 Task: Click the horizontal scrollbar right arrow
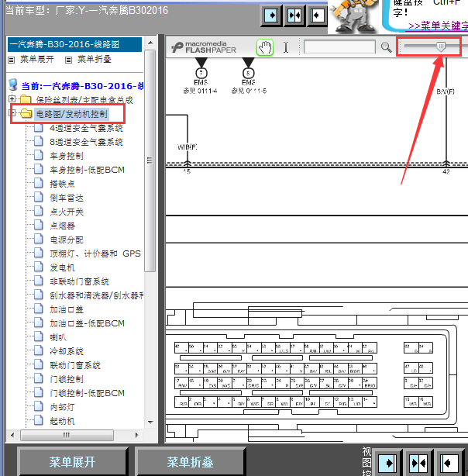point(137,435)
